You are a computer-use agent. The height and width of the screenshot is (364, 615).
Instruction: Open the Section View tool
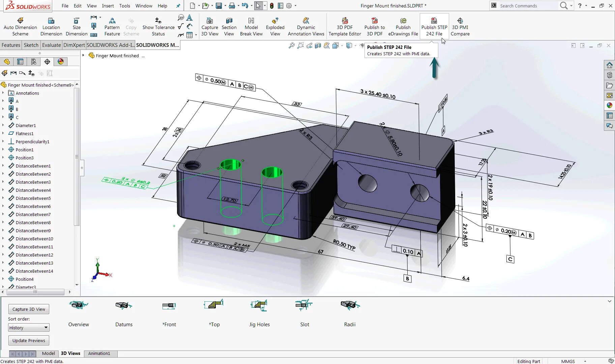click(229, 26)
